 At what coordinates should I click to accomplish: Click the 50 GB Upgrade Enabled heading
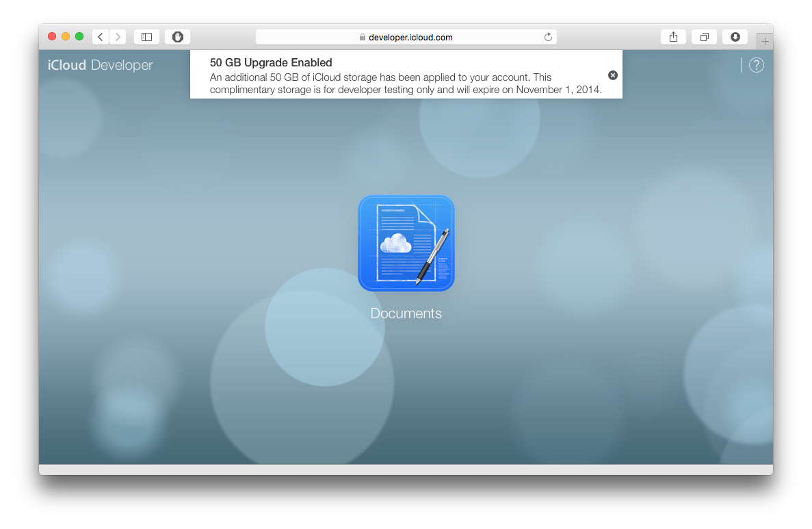(271, 63)
